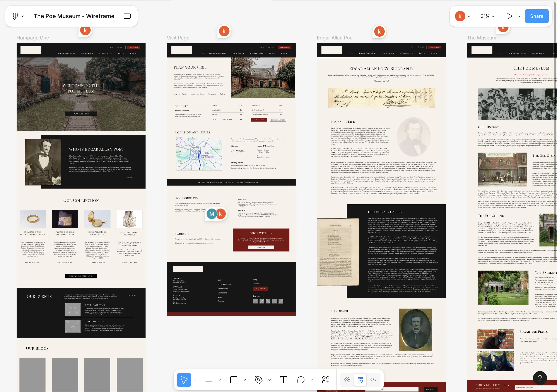The width and height of the screenshot is (557, 392).
Task: Toggle the Move tool active state
Action: (x=184, y=380)
